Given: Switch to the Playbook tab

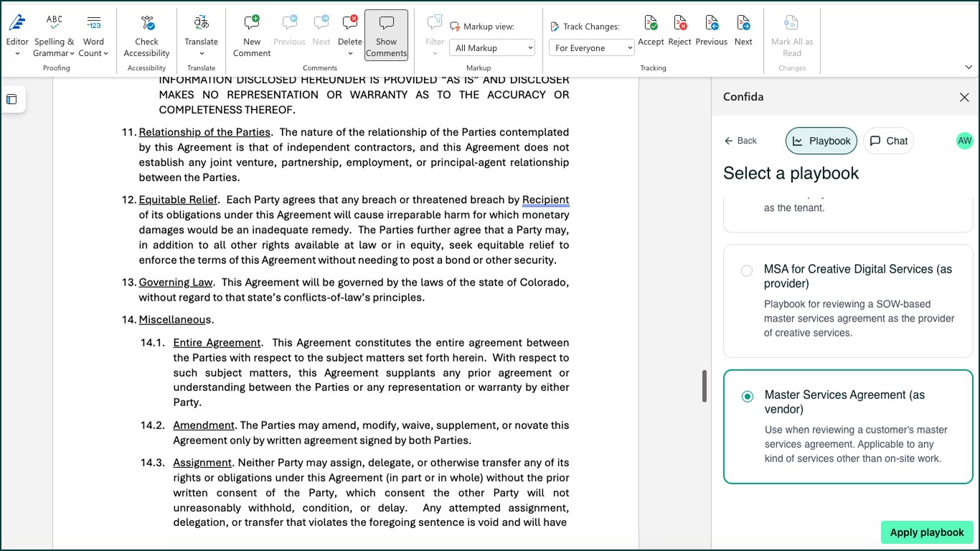Looking at the screenshot, I should point(822,141).
